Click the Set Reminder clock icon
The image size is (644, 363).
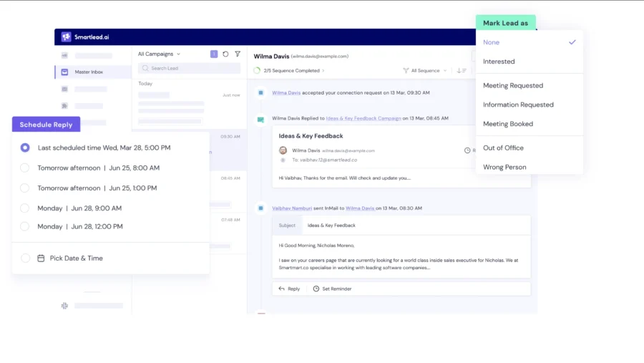click(x=316, y=289)
